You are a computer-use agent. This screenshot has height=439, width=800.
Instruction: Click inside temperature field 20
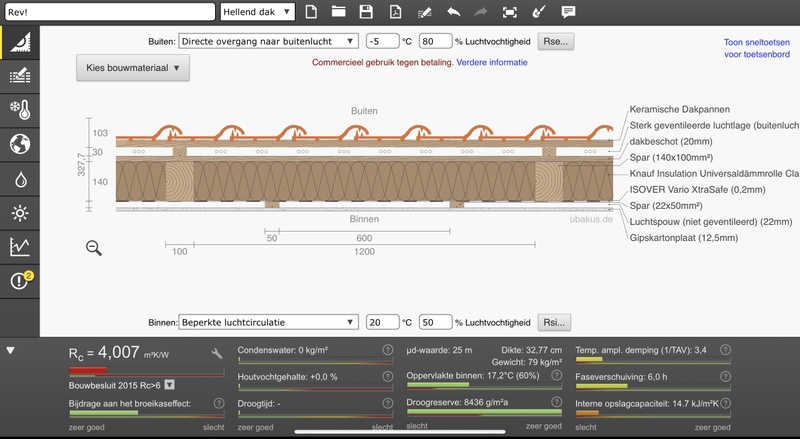coord(383,322)
